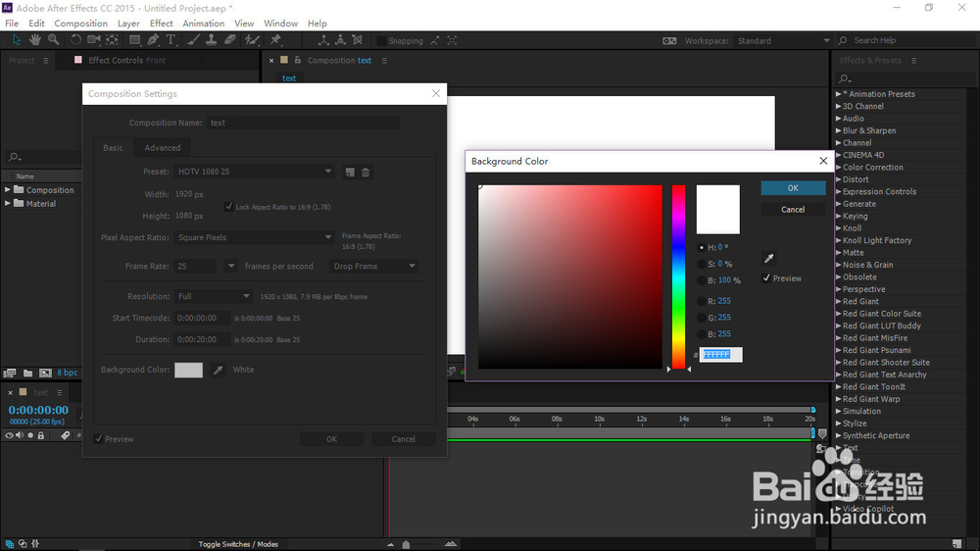980x551 pixels.
Task: Select the G green radio button
Action: [x=702, y=318]
